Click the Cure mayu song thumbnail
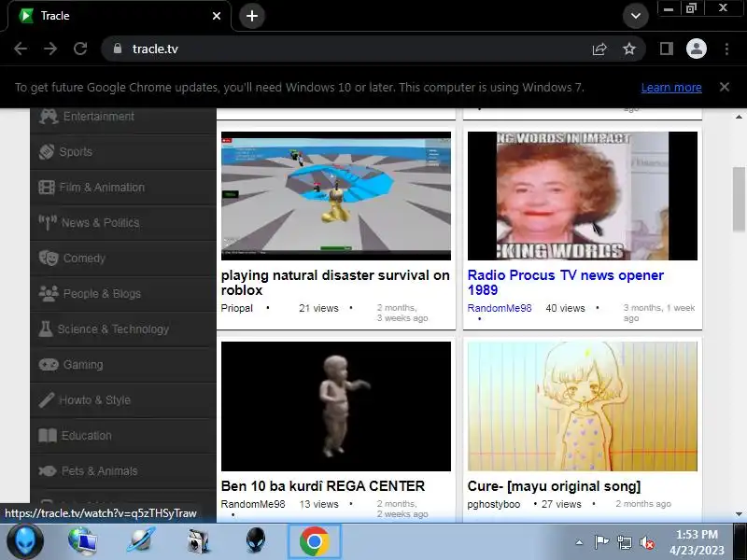 [x=582, y=406]
